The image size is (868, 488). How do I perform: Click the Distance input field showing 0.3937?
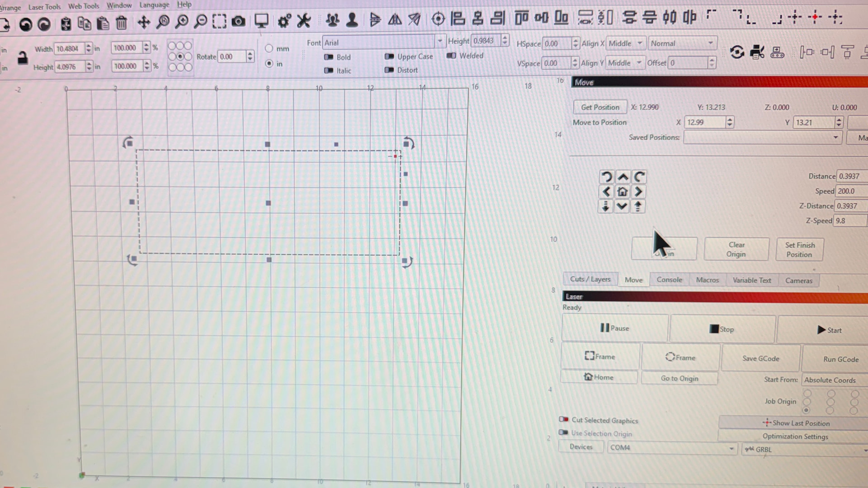point(852,176)
